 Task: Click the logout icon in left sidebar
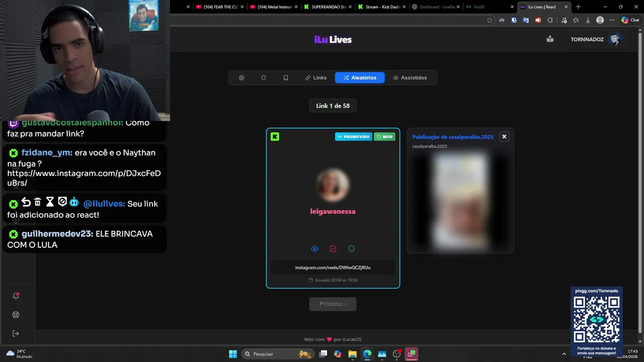pyautogui.click(x=16, y=333)
